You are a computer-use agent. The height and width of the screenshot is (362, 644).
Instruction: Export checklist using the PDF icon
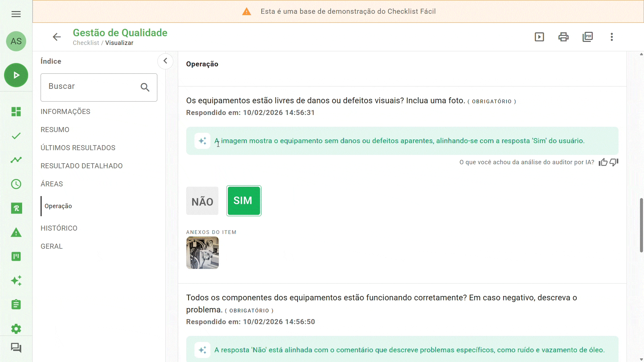click(588, 37)
